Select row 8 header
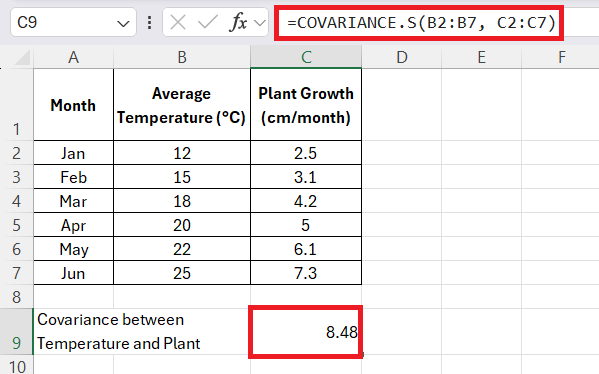Viewport: 599px width, 374px height. click(x=16, y=297)
